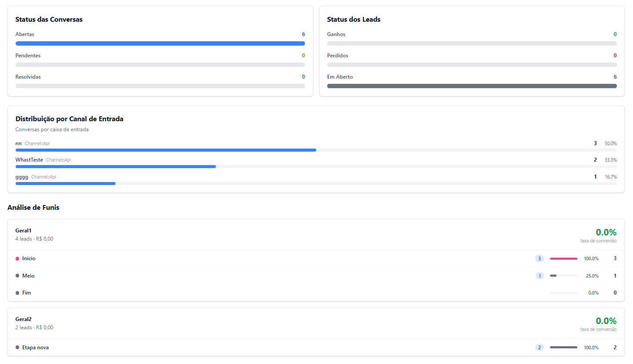Screen dimensions: 633x364
Task: Click the Pendentes count value
Action: pyautogui.click(x=303, y=56)
